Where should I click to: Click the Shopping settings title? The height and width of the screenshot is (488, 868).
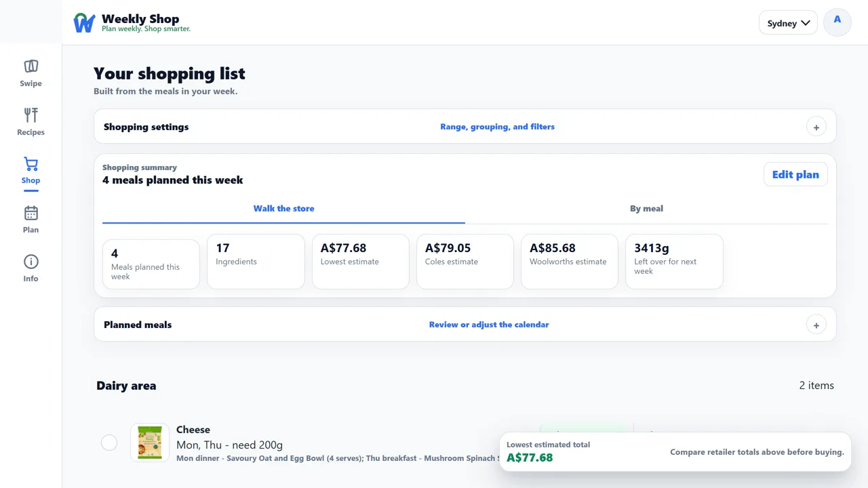coord(146,127)
